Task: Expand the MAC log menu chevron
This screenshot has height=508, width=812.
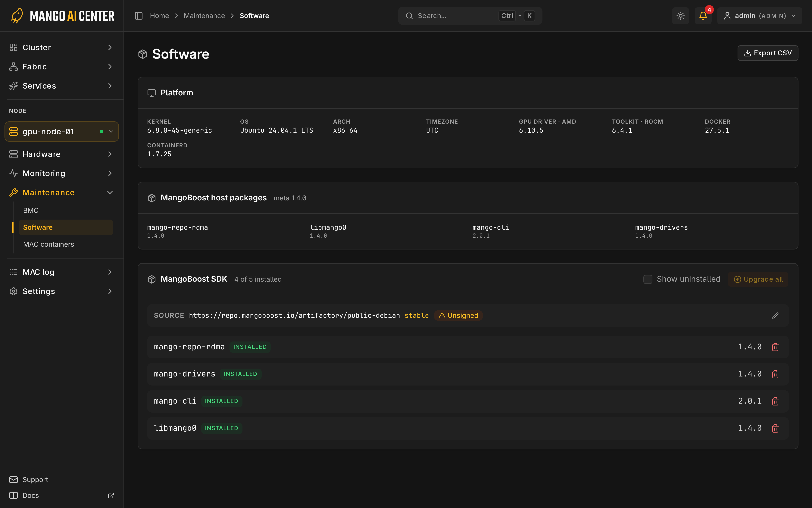Action: click(110, 272)
